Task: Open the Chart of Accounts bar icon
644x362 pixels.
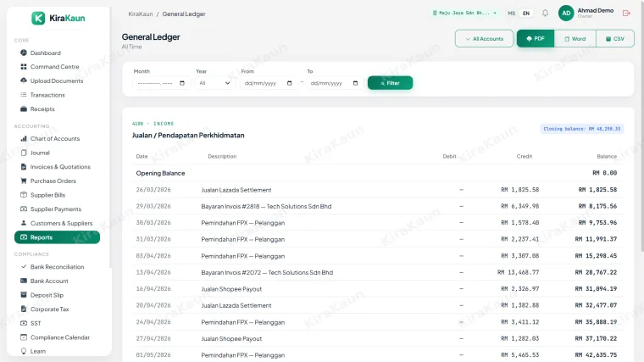Action: click(x=24, y=138)
